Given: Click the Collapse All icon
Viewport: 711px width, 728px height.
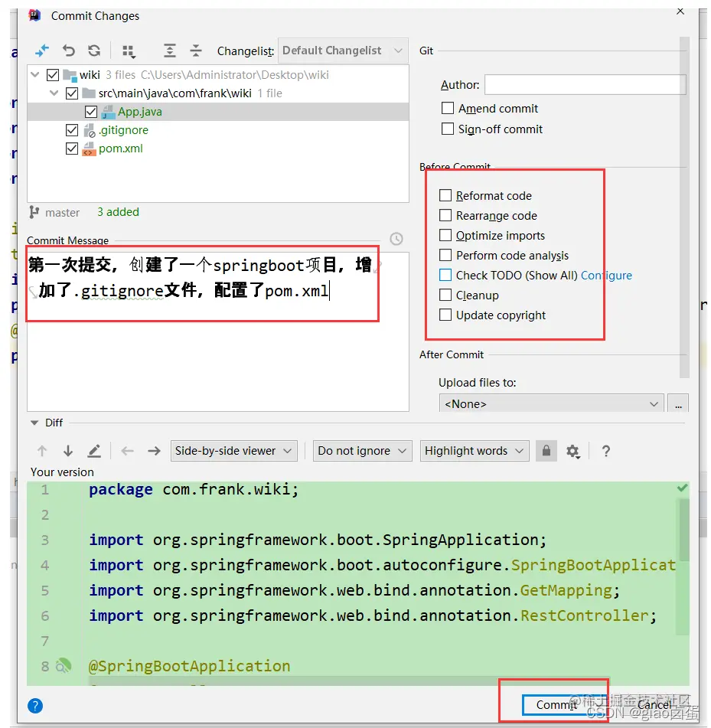Looking at the screenshot, I should tap(196, 51).
